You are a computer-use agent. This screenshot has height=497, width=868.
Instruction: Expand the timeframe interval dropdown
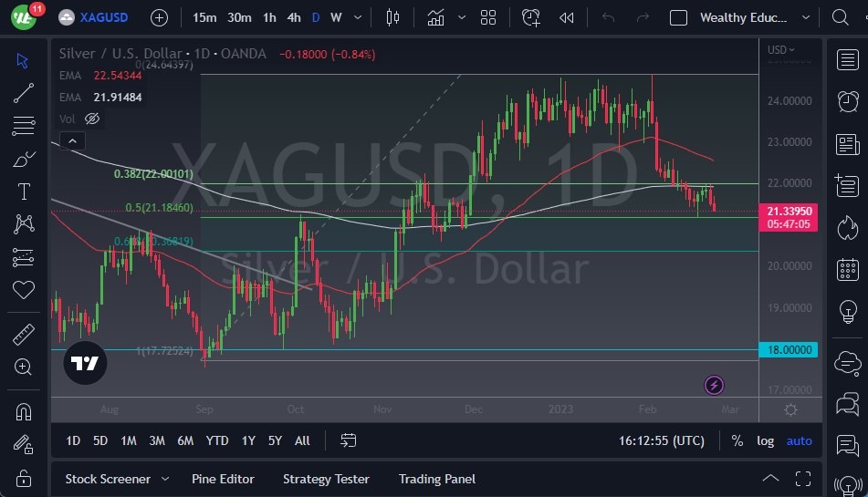pos(358,17)
